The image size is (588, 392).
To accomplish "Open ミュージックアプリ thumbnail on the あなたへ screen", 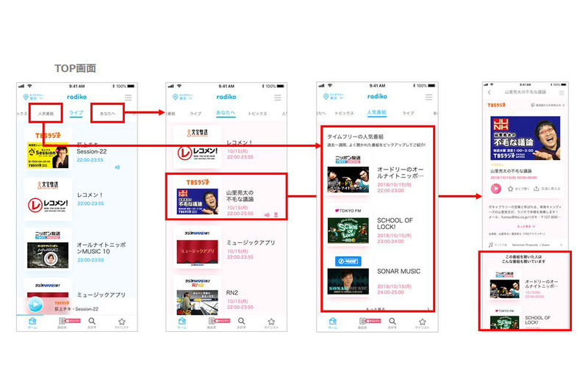I will click(x=197, y=252).
